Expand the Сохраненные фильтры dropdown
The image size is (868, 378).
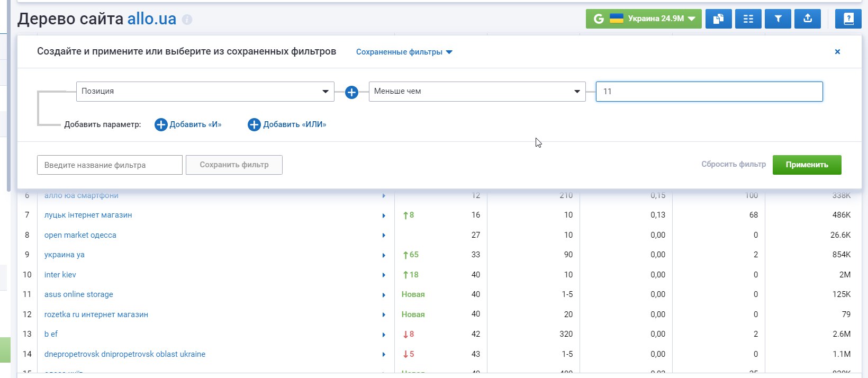[x=404, y=52]
